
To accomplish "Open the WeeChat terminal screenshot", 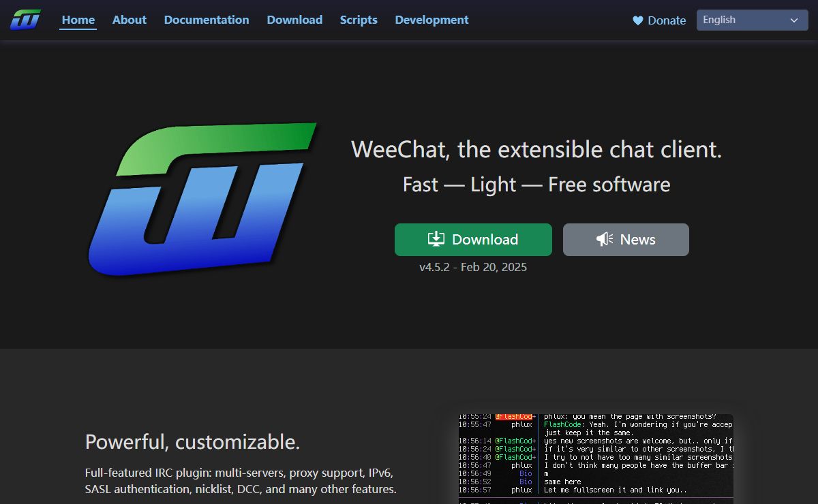I will [x=596, y=459].
